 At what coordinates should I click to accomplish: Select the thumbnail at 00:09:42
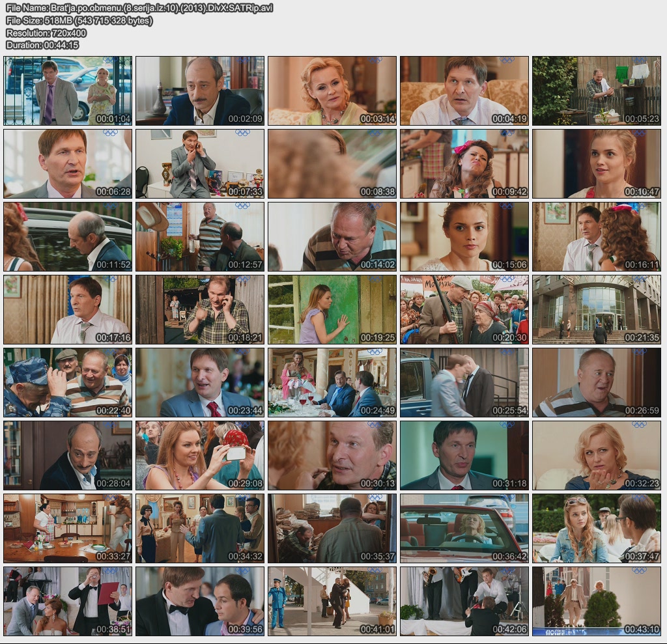pos(464,163)
